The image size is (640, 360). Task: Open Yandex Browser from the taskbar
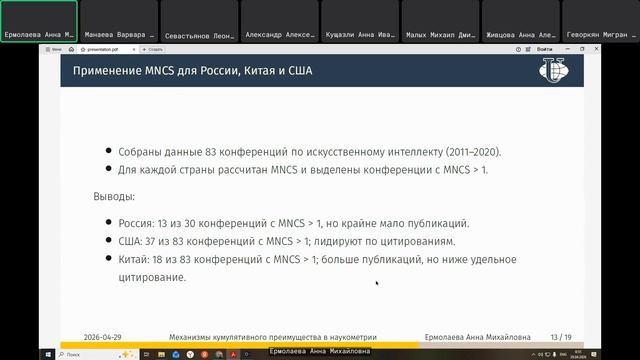pos(190,355)
